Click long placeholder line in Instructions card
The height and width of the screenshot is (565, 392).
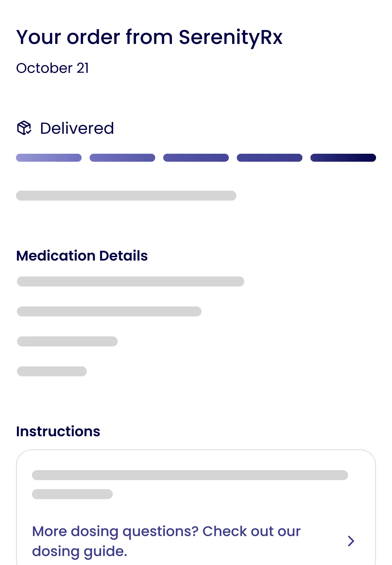click(190, 475)
